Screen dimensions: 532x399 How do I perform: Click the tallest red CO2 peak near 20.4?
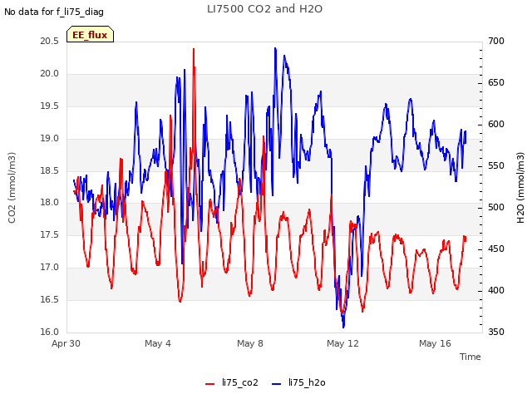pos(194,50)
